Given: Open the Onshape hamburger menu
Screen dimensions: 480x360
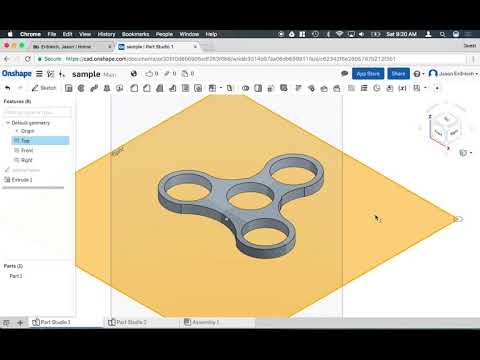Looking at the screenshot, I should click(39, 74).
